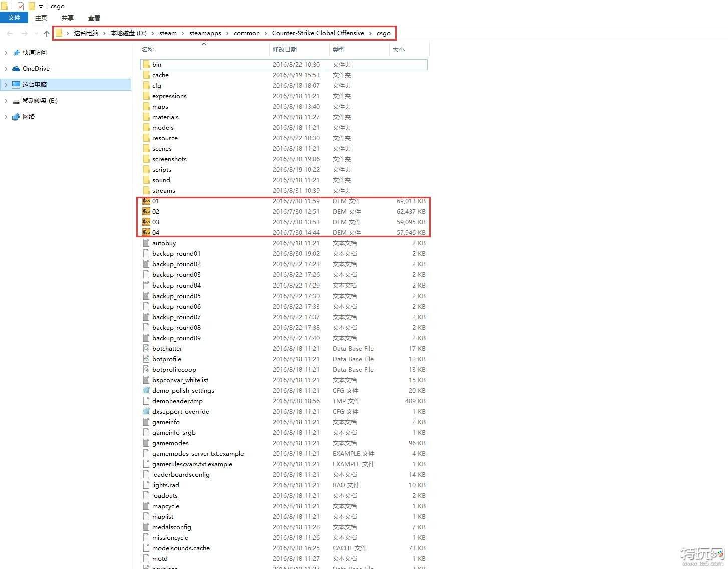Select the materials folder name
The image size is (728, 569).
(x=165, y=117)
